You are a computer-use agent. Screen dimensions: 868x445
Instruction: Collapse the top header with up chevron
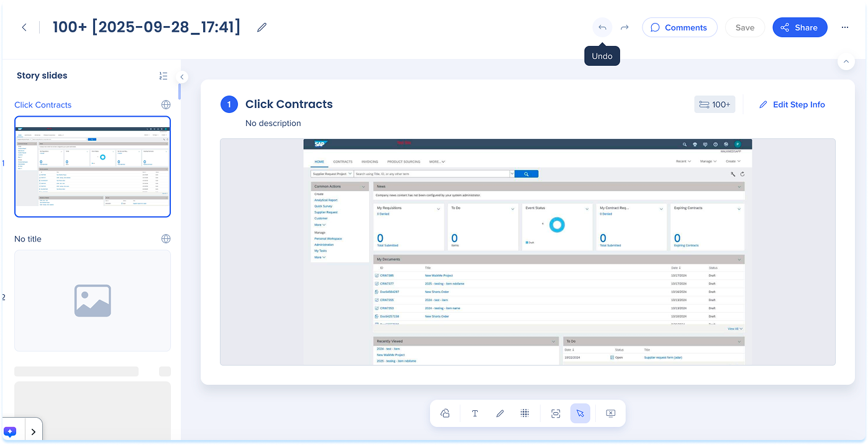(x=846, y=61)
